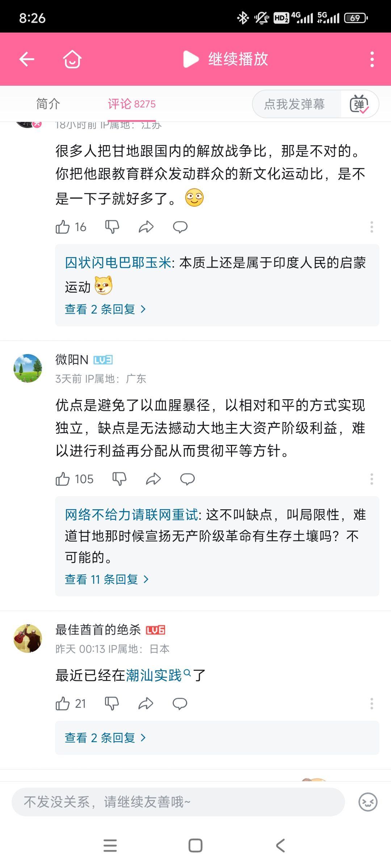The width and height of the screenshot is (391, 868).
Task: Go to home via house icon
Action: (72, 59)
